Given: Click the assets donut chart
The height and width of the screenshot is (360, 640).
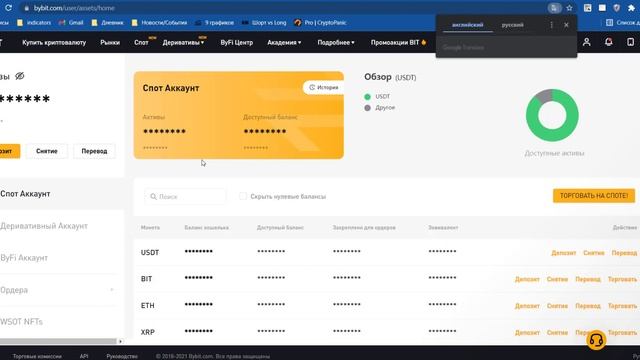Looking at the screenshot, I should click(x=552, y=115).
